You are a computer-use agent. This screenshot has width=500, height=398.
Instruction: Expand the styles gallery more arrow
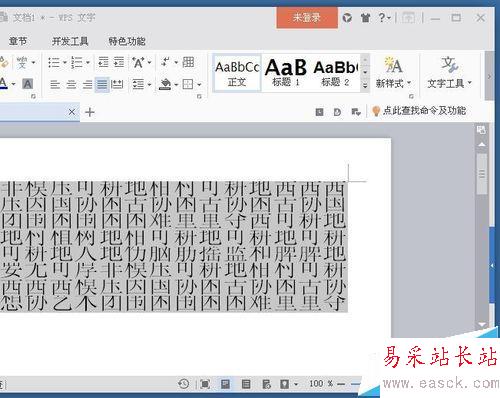pos(365,86)
